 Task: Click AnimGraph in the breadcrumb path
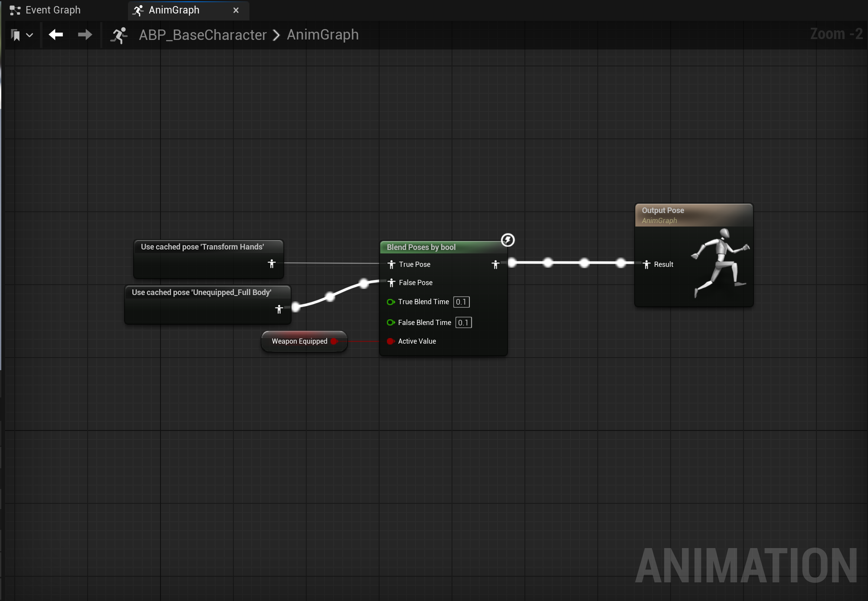point(323,35)
